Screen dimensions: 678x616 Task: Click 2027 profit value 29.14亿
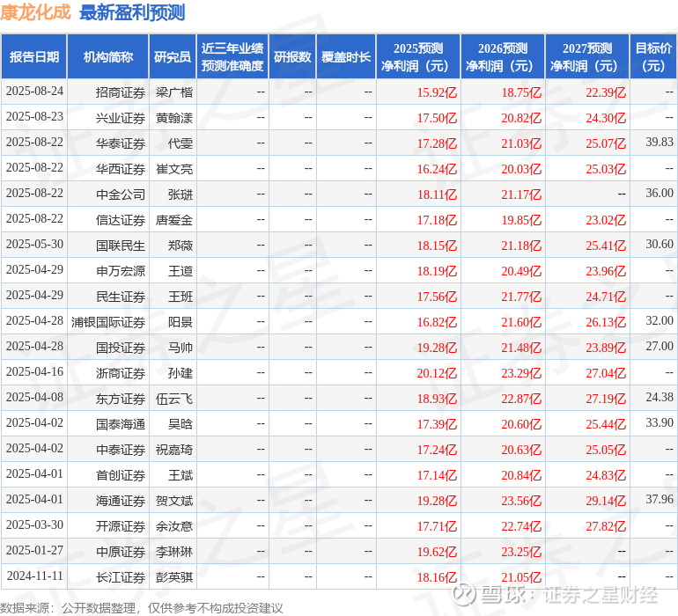606,501
